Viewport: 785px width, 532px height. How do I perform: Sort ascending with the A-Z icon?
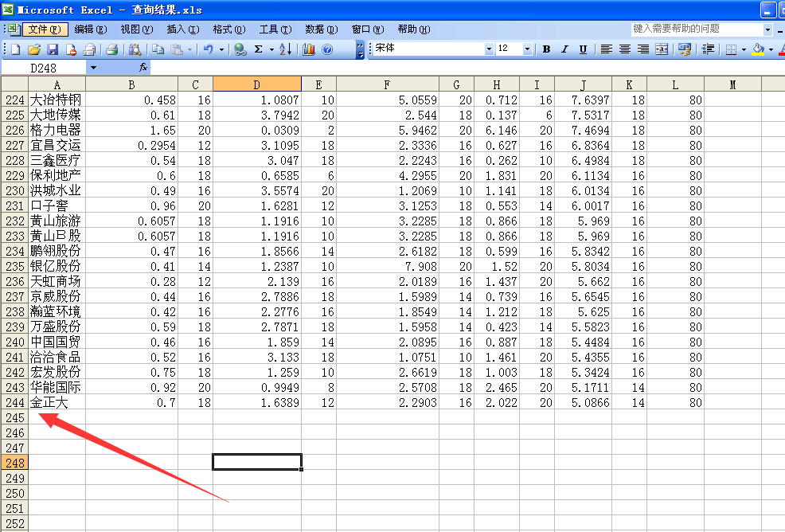pos(287,49)
